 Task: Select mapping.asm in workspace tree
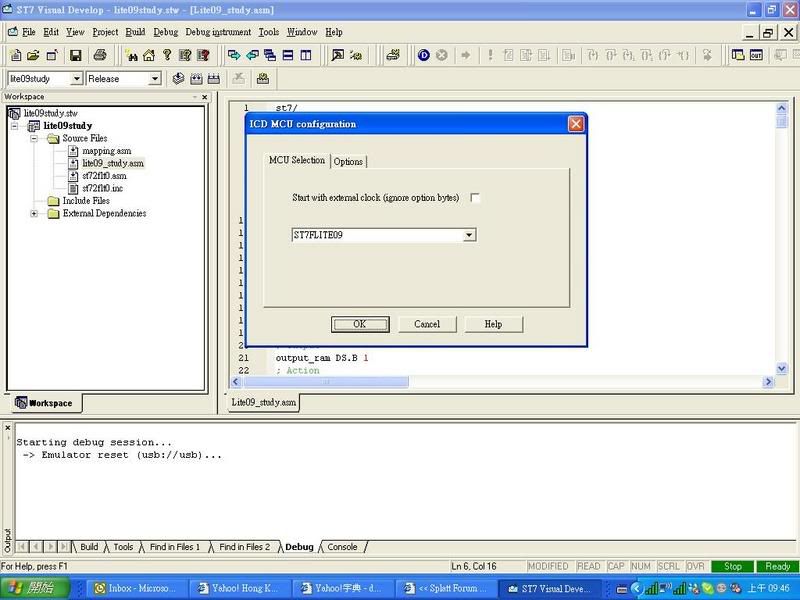pos(107,151)
